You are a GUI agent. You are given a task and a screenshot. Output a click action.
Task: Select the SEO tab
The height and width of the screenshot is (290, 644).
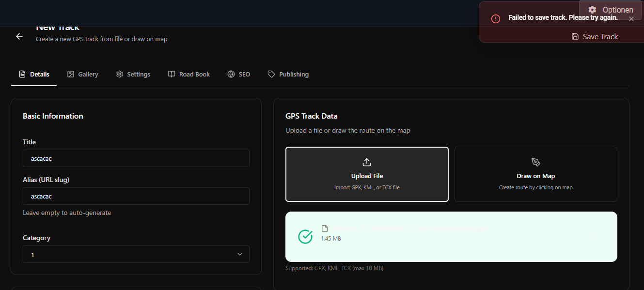(239, 74)
